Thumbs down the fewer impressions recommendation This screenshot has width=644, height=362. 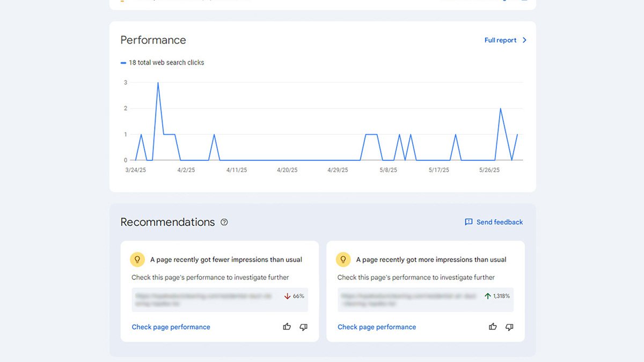304,327
